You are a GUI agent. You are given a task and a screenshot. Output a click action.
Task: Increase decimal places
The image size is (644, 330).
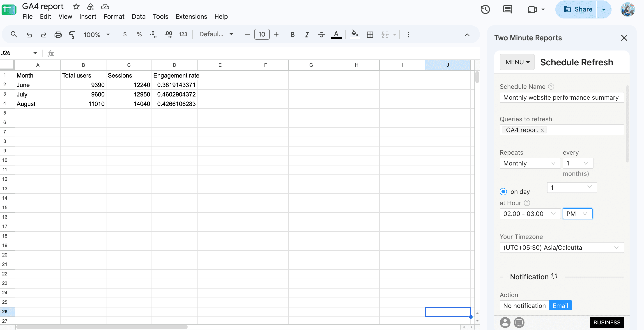tap(168, 34)
